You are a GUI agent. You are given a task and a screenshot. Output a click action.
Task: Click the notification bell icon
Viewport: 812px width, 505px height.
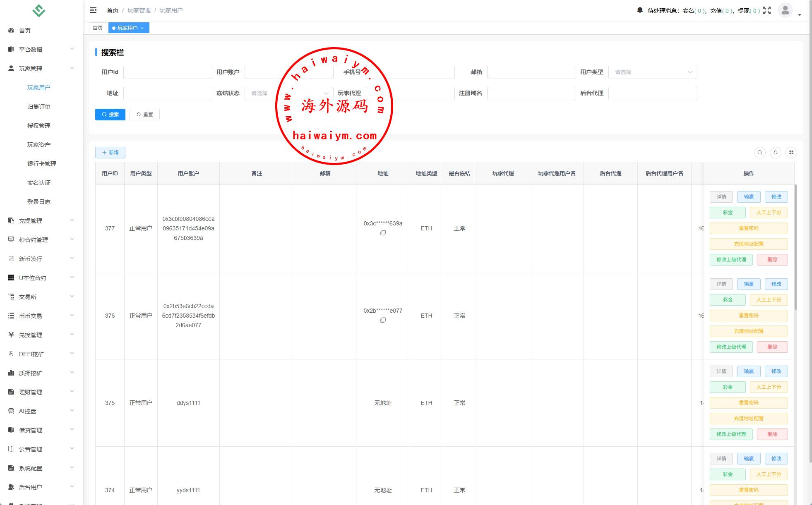point(640,10)
